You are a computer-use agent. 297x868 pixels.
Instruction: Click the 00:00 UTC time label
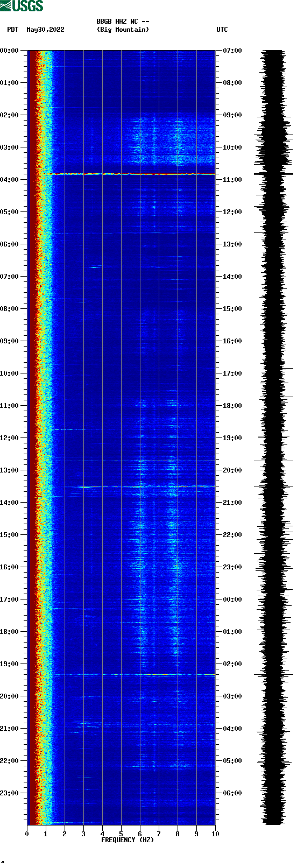232,599
